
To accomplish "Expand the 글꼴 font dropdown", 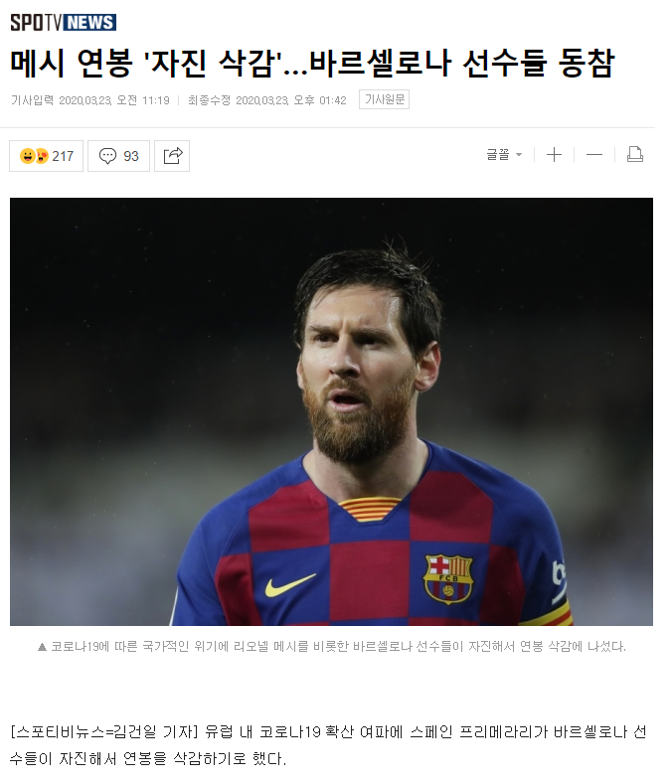I will click(x=504, y=154).
